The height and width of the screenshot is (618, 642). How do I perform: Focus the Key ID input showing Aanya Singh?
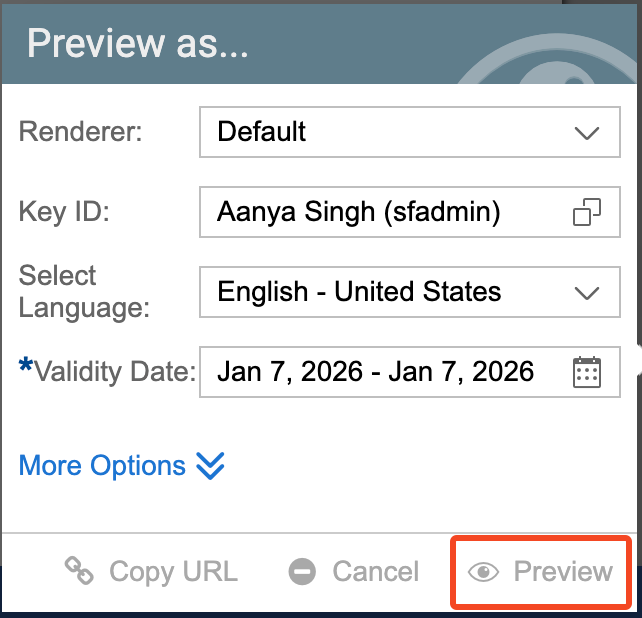tap(380, 212)
